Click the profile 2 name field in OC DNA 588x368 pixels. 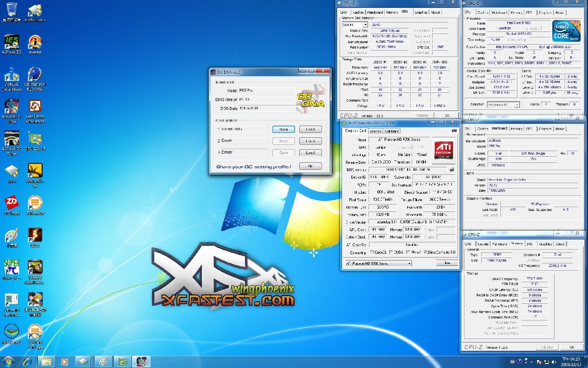[x=244, y=141]
